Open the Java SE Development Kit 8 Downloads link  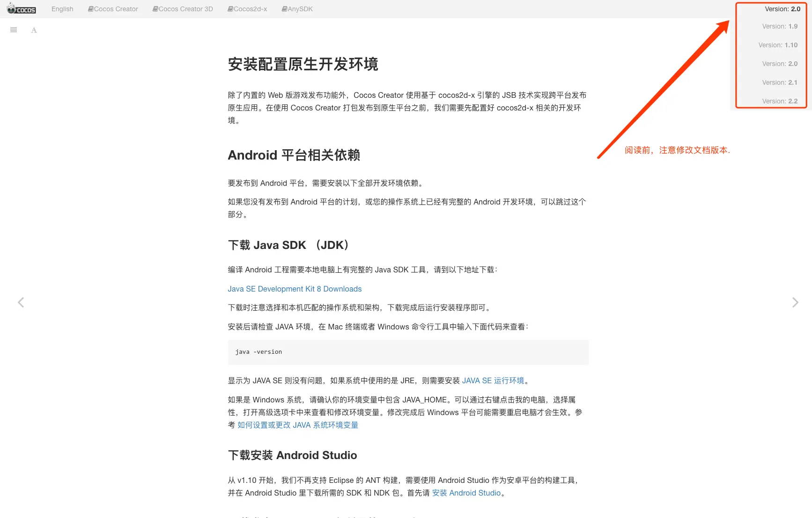295,289
